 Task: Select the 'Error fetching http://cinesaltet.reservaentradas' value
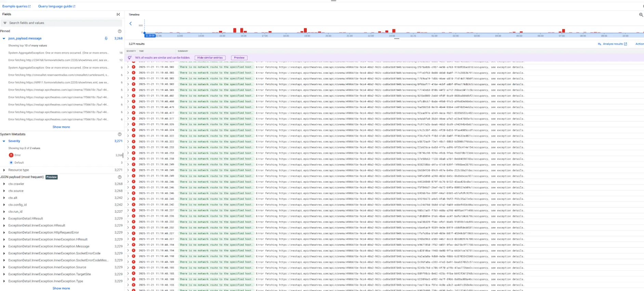click(58, 75)
